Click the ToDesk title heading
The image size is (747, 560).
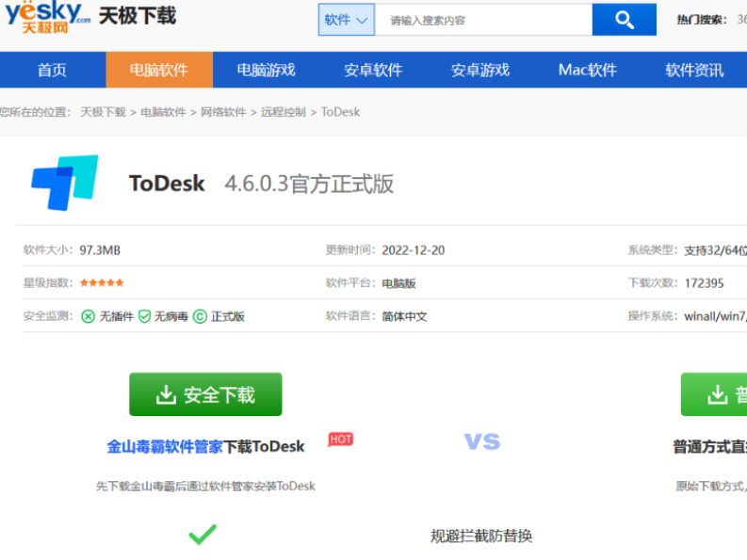point(167,184)
